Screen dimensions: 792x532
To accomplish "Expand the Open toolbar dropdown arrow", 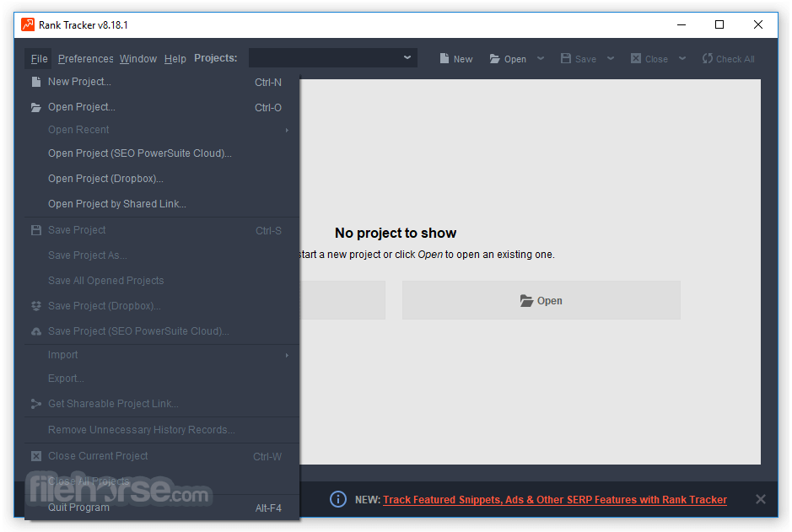I will coord(541,58).
